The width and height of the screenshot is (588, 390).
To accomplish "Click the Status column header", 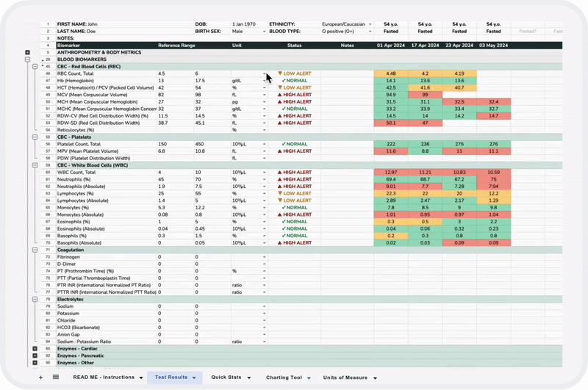I will (295, 46).
